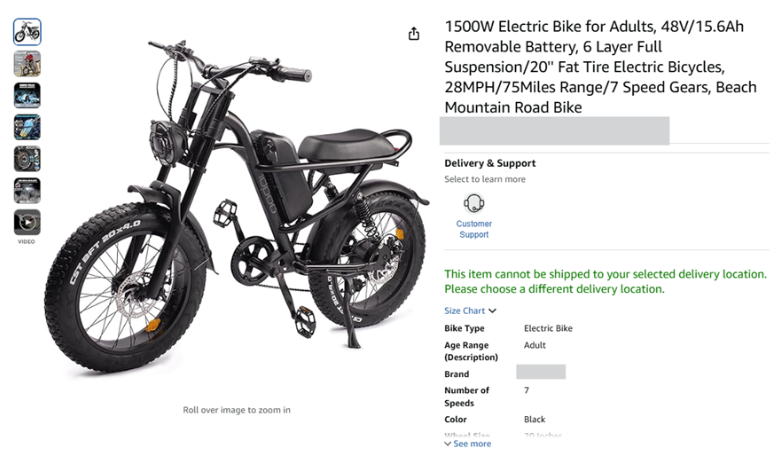Click the delivery location warning message
The width and height of the screenshot is (776, 473).
605,281
